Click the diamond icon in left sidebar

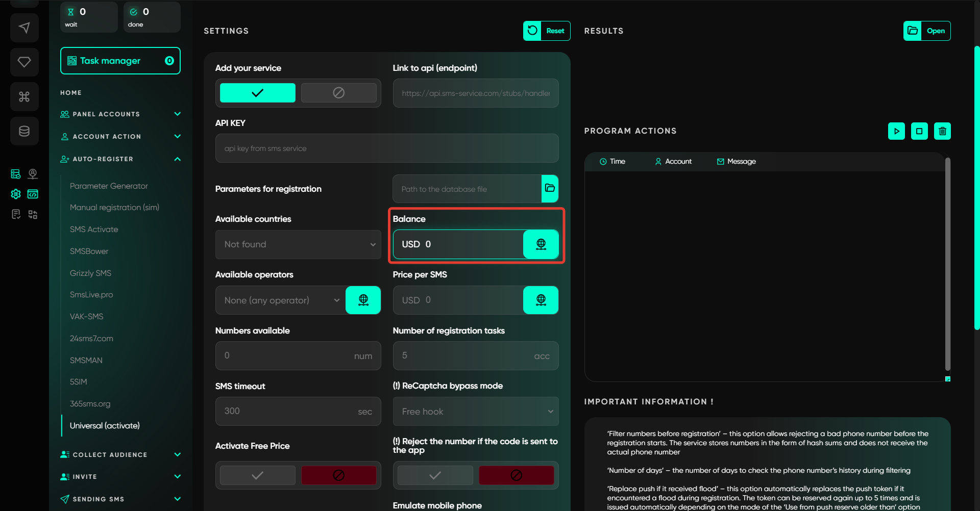point(24,62)
